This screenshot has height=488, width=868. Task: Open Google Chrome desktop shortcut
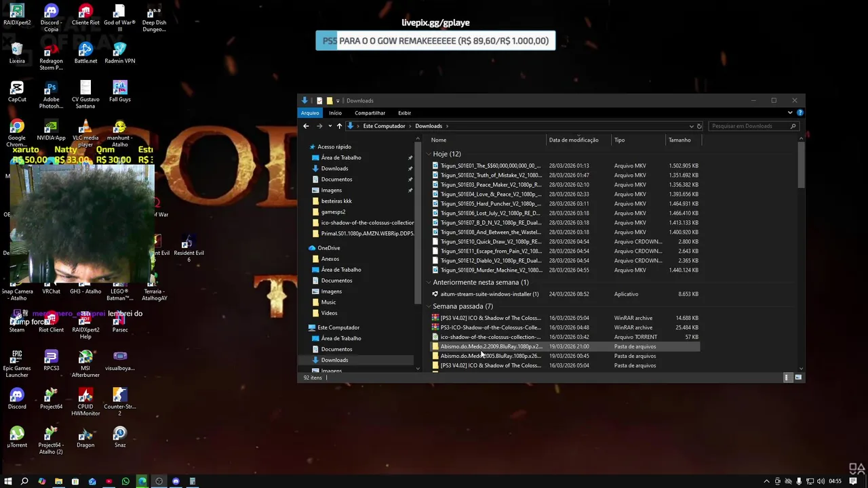tap(17, 134)
